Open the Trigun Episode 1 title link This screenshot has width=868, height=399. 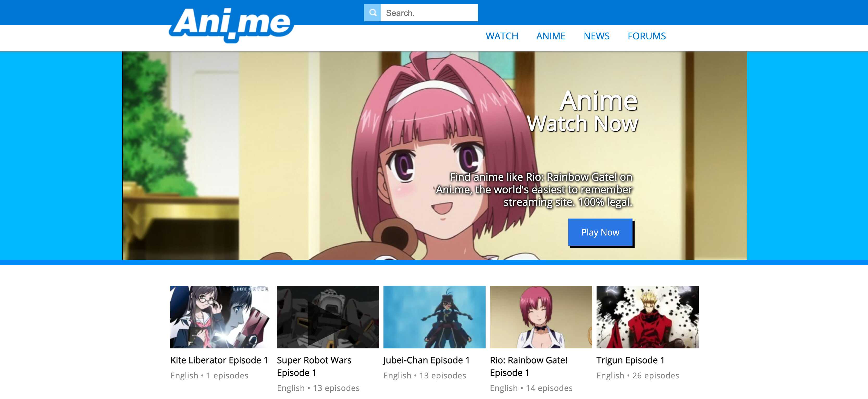coord(630,360)
